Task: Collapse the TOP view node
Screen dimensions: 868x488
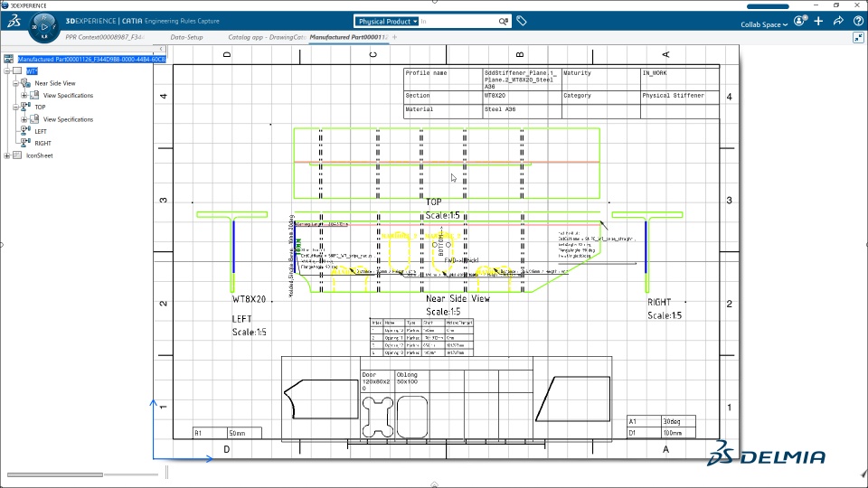Action: (15, 107)
